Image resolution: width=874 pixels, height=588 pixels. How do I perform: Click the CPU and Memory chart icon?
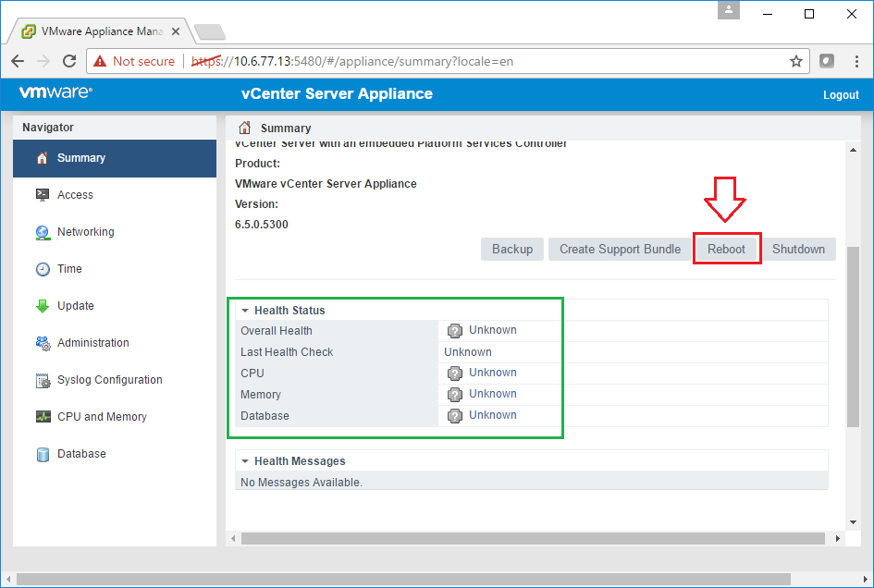(43, 417)
